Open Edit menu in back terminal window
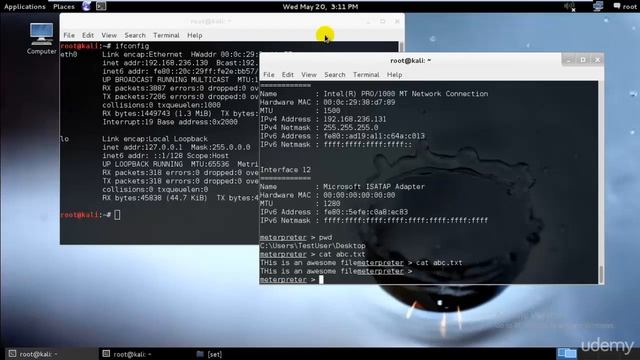The height and width of the screenshot is (360, 640). click(x=88, y=36)
